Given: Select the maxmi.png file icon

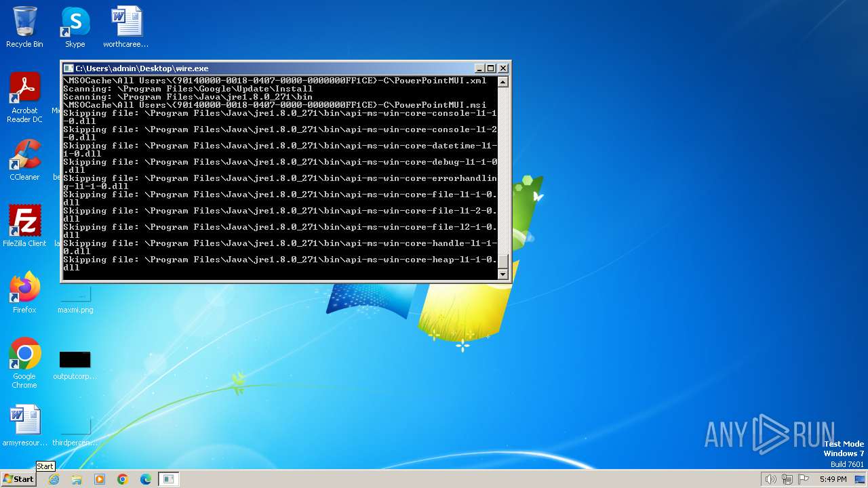Looking at the screenshot, I should click(75, 300).
